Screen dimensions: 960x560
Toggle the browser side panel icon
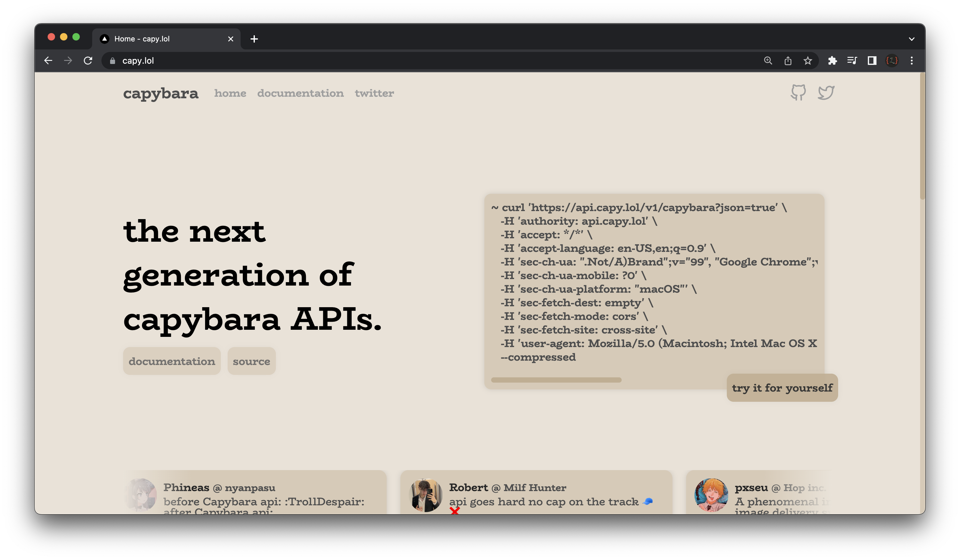(x=872, y=61)
